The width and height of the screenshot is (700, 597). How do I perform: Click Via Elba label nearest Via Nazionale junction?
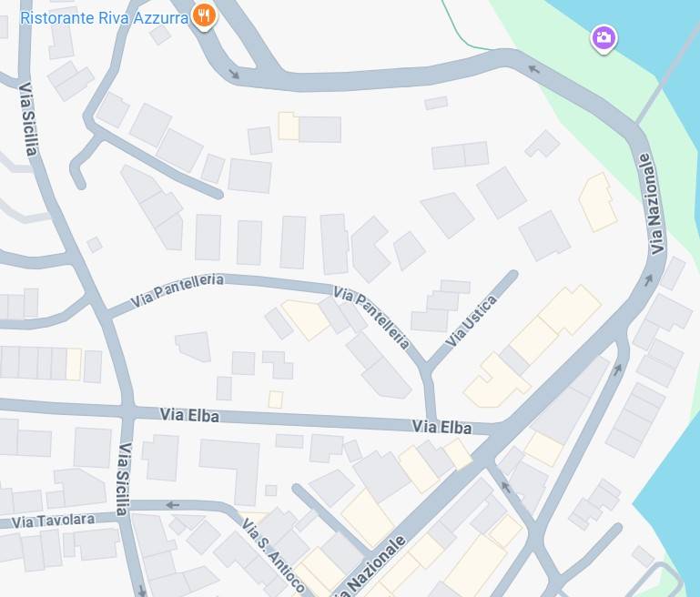tap(441, 427)
